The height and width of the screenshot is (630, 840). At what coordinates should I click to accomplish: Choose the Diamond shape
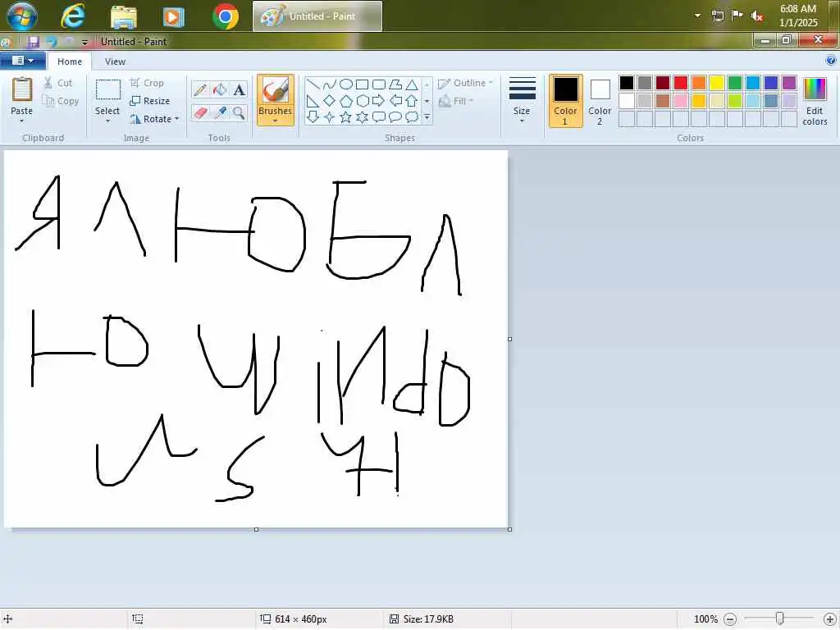coord(330,101)
